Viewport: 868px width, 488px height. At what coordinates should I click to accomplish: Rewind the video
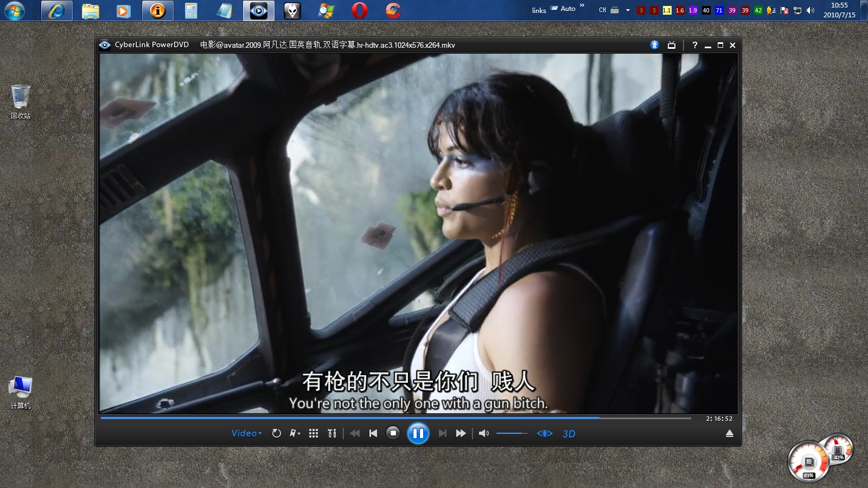355,433
